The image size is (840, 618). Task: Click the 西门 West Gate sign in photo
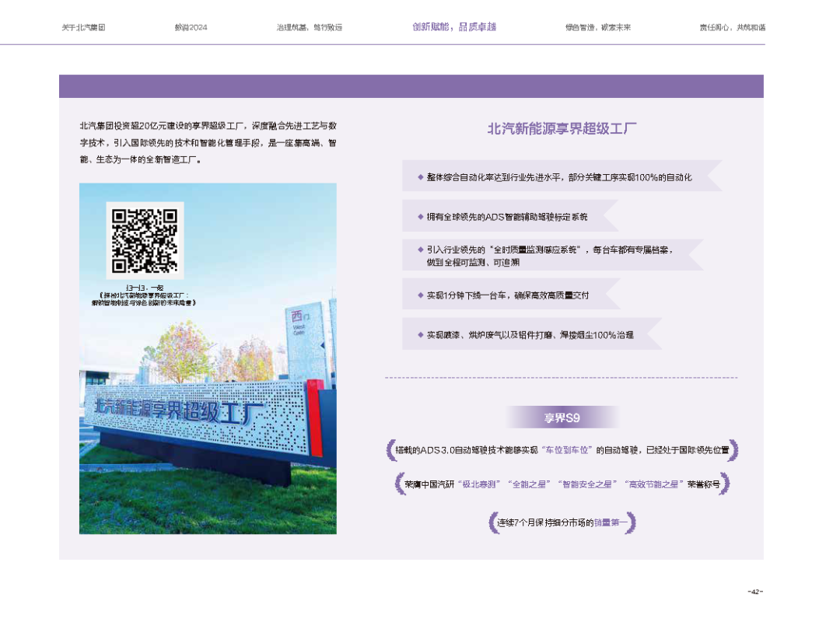(299, 323)
